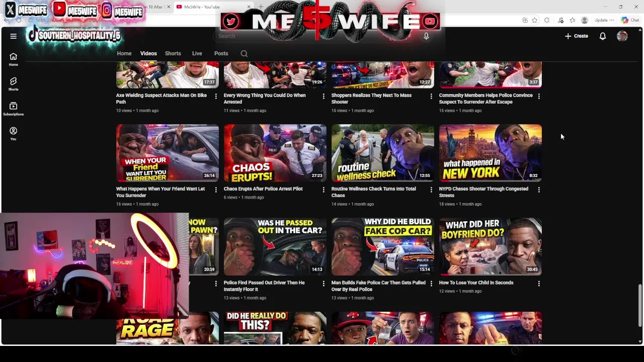This screenshot has height=362, width=644.
Task: Open 'Man Builds Fake Police Car' title link
Action: (x=378, y=286)
